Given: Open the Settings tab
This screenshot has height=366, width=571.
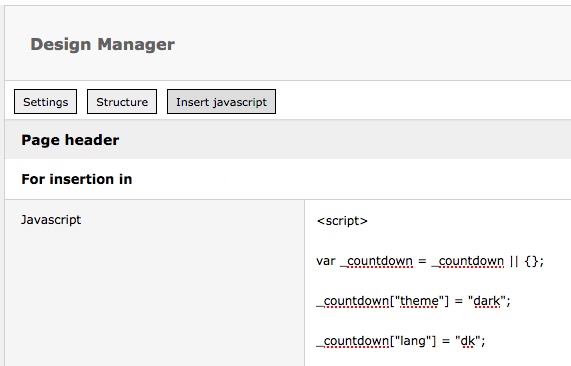Looking at the screenshot, I should click(x=46, y=102).
